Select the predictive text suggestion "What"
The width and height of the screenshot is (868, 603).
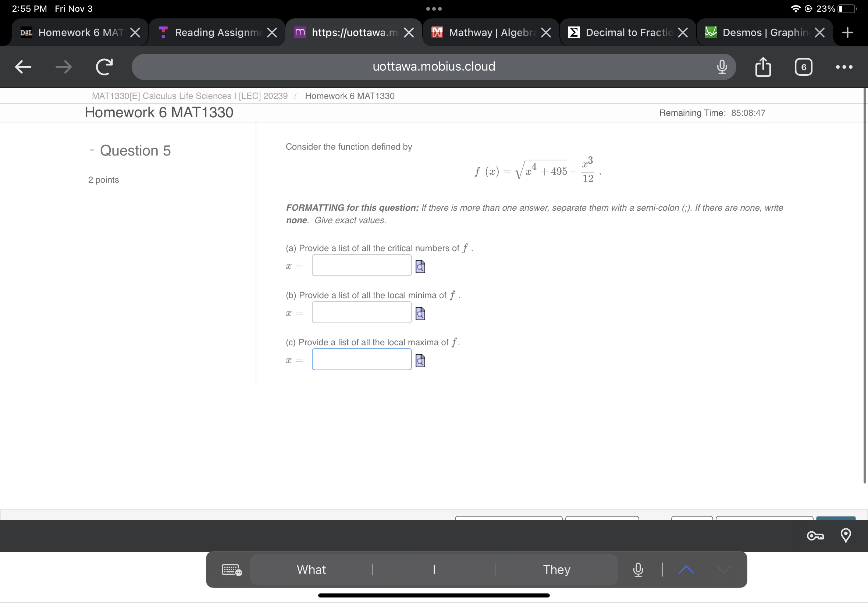(311, 570)
